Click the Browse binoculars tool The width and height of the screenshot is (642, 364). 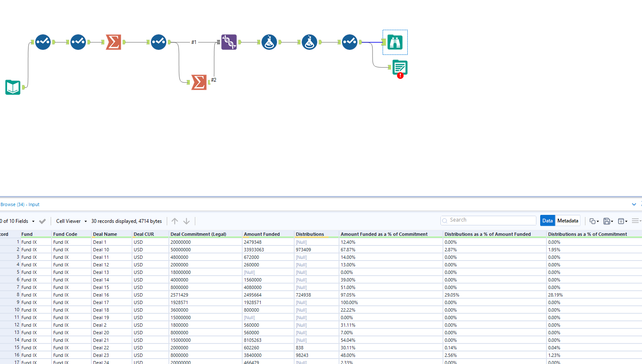(x=394, y=42)
